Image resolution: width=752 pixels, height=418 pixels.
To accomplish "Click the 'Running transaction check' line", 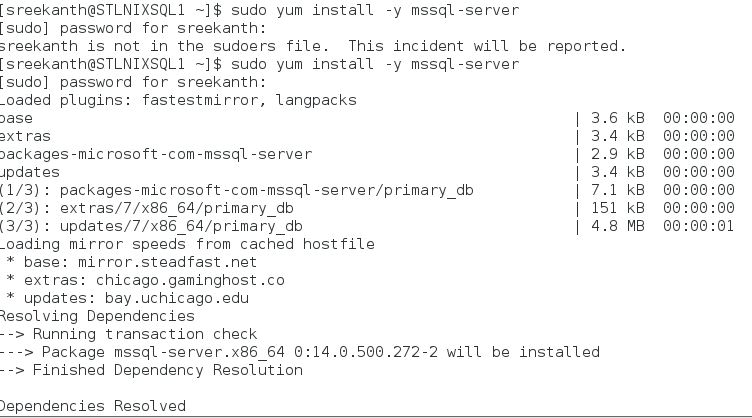I will point(145,334).
